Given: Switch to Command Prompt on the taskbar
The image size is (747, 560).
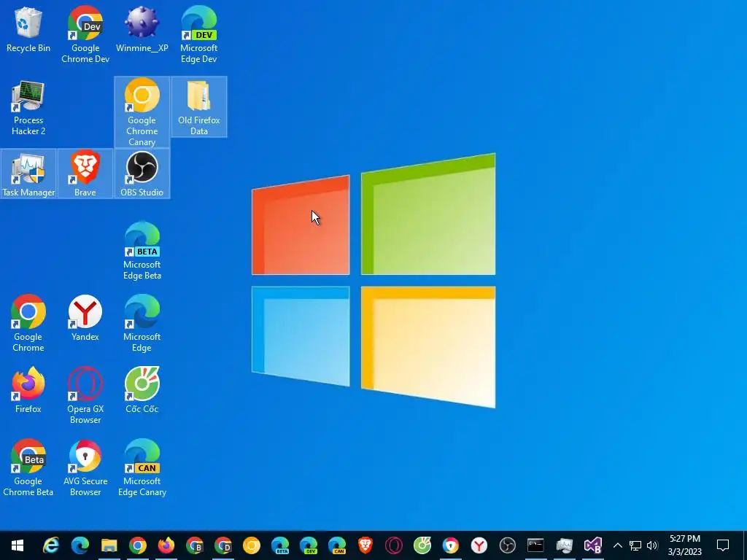Looking at the screenshot, I should (x=535, y=545).
